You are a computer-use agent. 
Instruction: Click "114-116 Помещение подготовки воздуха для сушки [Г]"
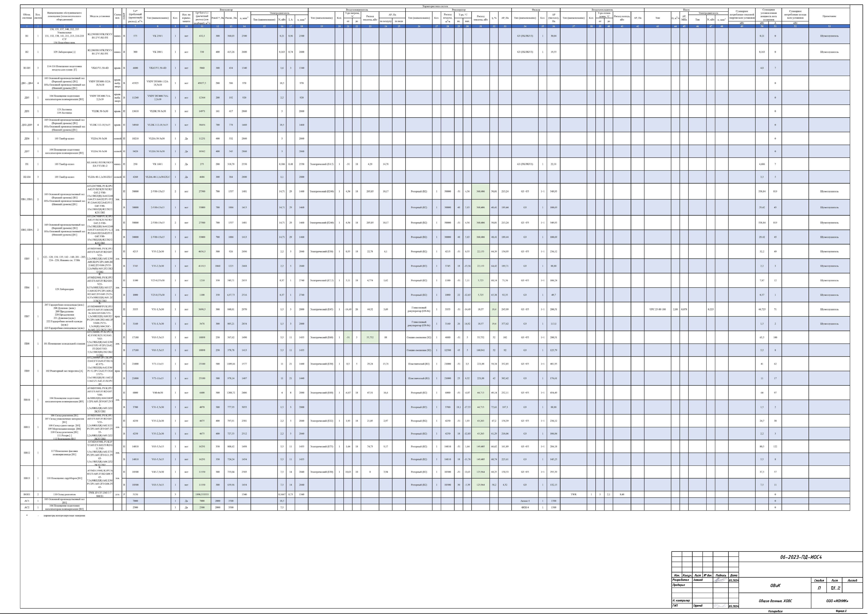[64, 68]
